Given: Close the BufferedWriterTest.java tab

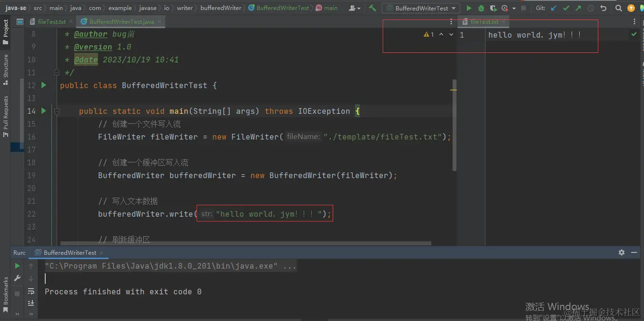Looking at the screenshot, I should tap(159, 22).
